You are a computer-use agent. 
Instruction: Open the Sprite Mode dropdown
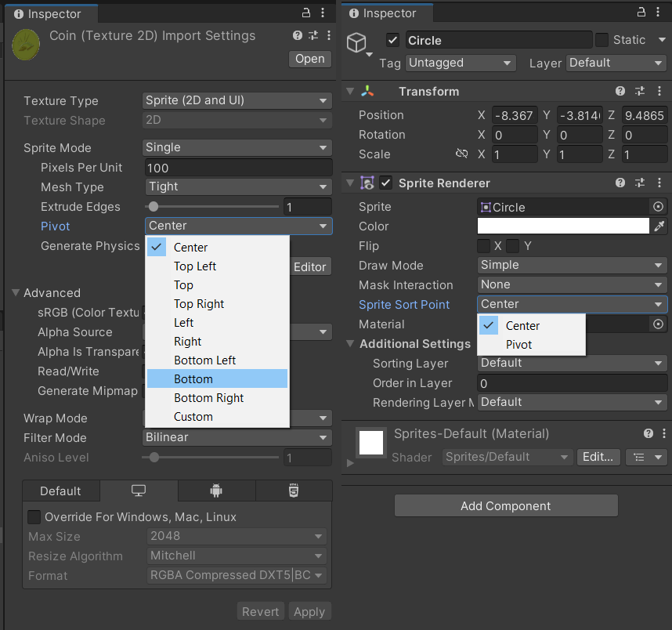(x=237, y=147)
